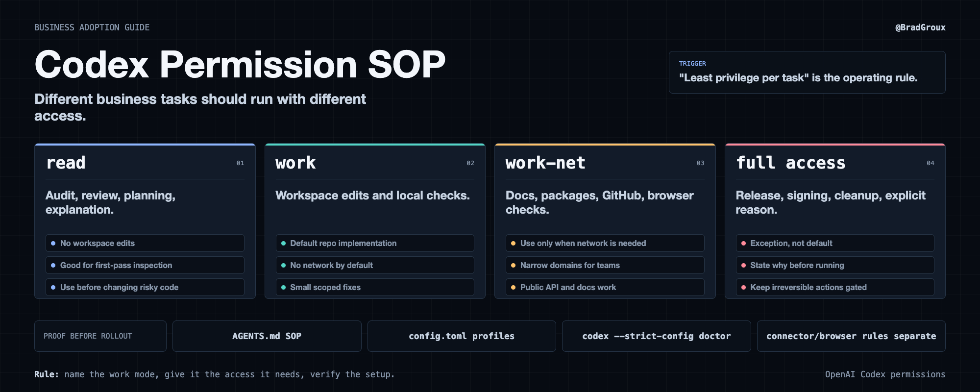Click 'Workspace edits and local checks.' text
980x392 pixels.
(373, 196)
